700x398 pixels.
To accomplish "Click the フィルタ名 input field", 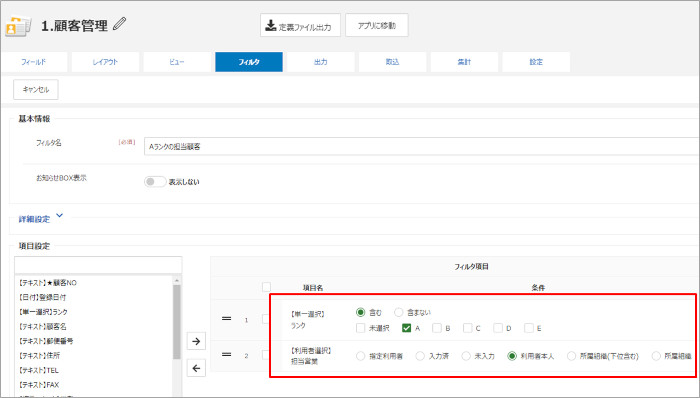I will coord(422,147).
